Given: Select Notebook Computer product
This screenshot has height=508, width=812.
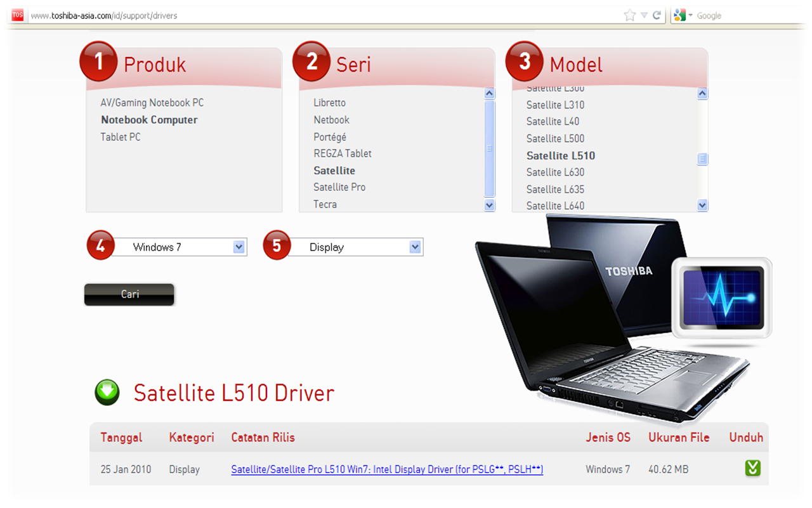Looking at the screenshot, I should (149, 120).
